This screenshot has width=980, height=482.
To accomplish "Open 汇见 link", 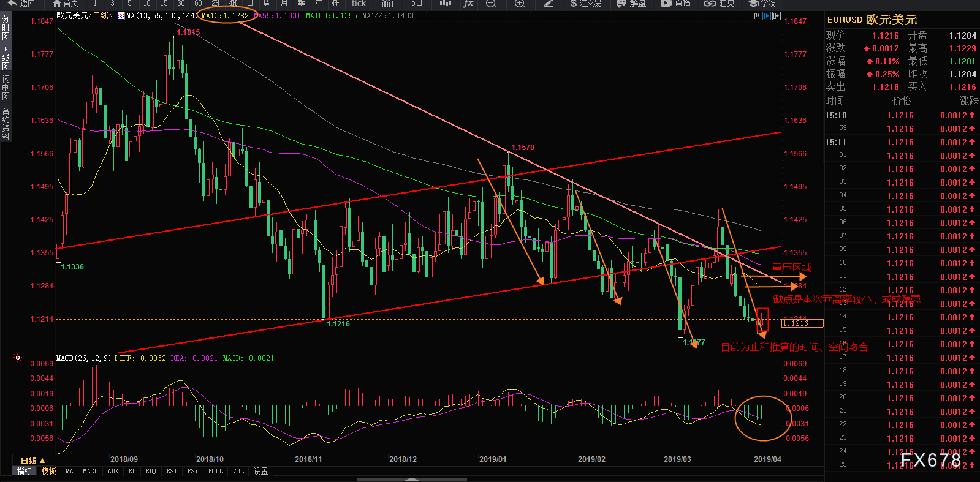I will (x=720, y=3).
